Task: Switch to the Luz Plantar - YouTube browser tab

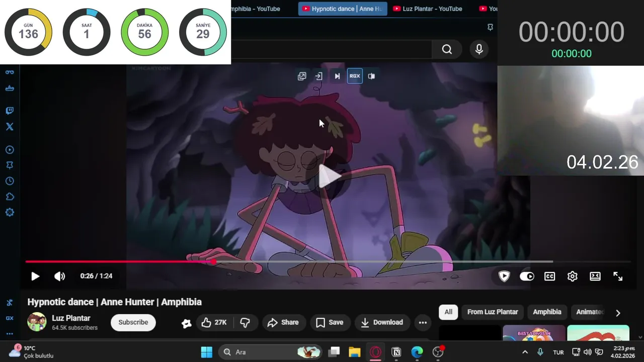Action: pyautogui.click(x=428, y=9)
